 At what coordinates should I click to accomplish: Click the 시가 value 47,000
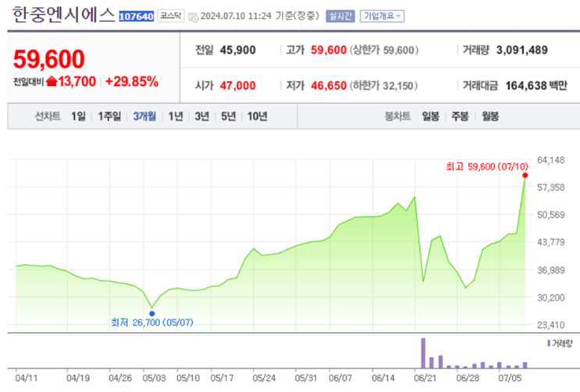pyautogui.click(x=237, y=86)
